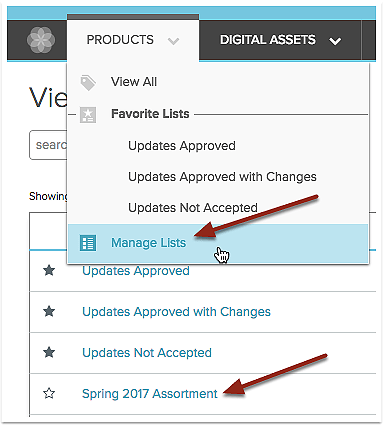Click into the search input field

48,145
